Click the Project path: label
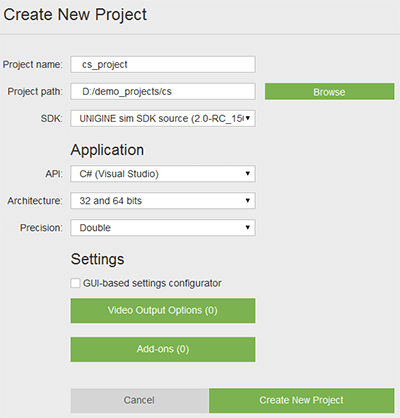This screenshot has height=418, width=400. coord(35,91)
